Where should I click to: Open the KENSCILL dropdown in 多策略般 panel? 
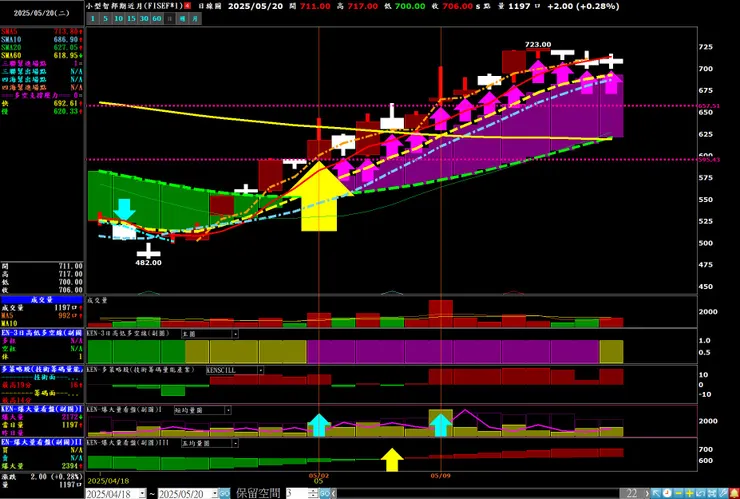[260, 370]
